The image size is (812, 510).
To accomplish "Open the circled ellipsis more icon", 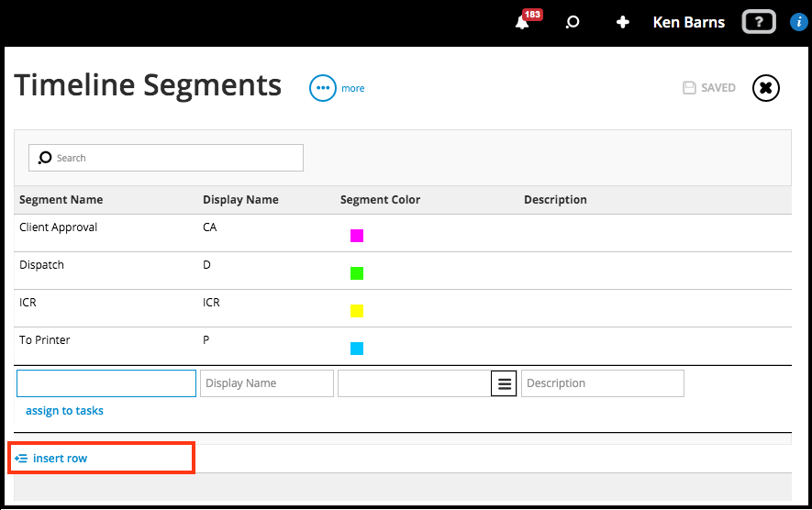I will point(323,88).
